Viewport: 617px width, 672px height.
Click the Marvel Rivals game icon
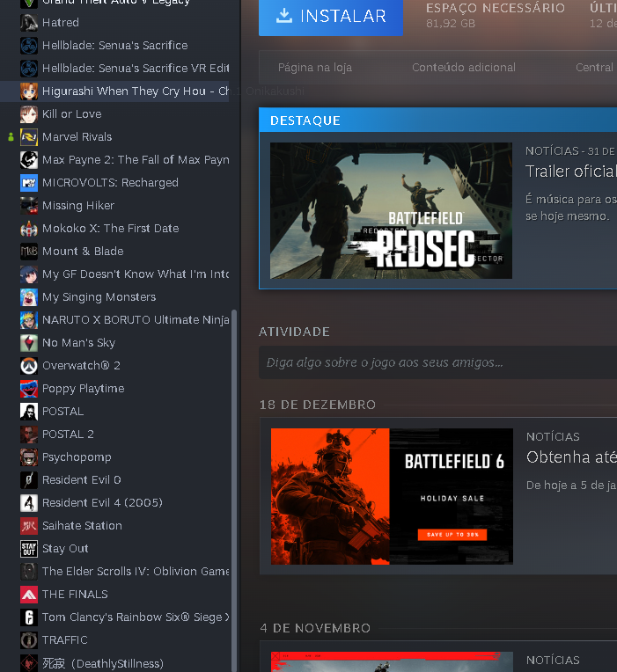click(x=28, y=136)
